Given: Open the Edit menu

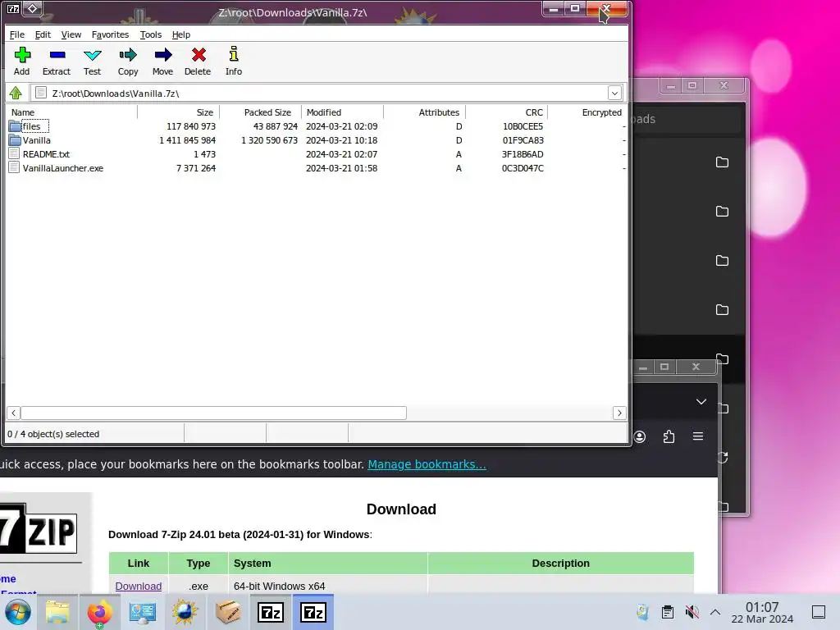Looking at the screenshot, I should [x=43, y=34].
